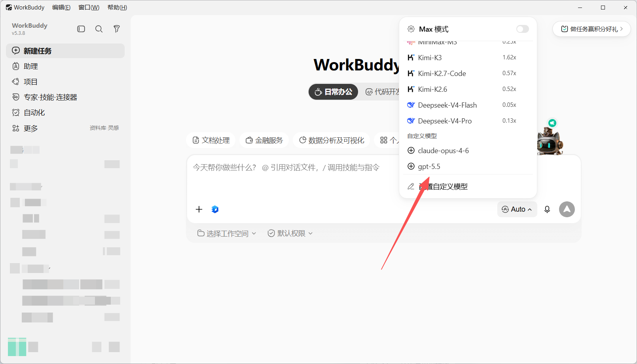Screen dimensions: 637x364
Task: Open the 帮助(H) menu
Action: pyautogui.click(x=117, y=8)
